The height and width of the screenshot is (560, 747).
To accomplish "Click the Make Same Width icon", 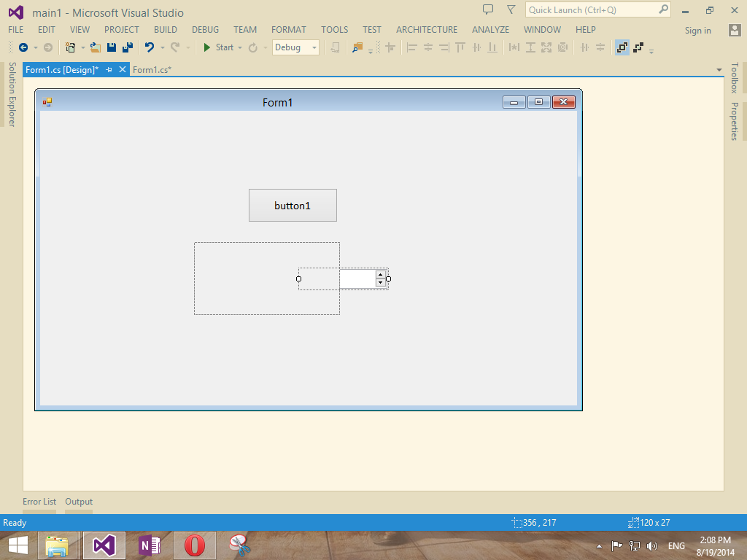I will point(514,47).
